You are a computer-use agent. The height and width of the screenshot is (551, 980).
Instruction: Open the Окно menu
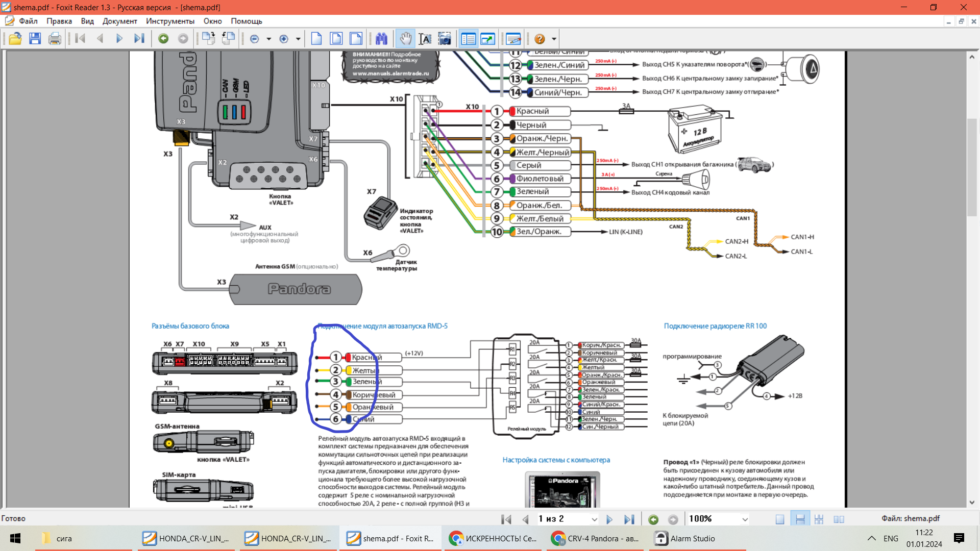point(212,21)
